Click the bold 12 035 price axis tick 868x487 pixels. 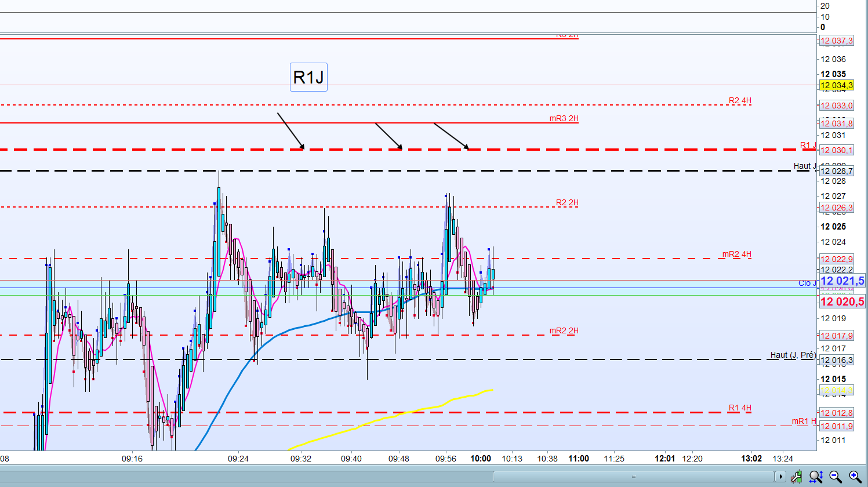(833, 74)
